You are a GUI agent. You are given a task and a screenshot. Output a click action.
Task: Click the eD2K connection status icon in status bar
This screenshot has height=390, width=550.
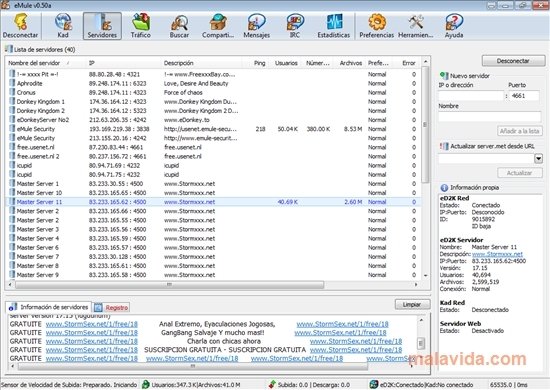tap(374, 384)
